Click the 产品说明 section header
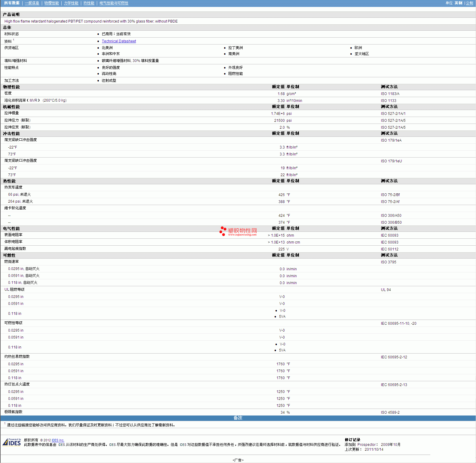The width and height of the screenshot is (476, 463). coord(11,14)
